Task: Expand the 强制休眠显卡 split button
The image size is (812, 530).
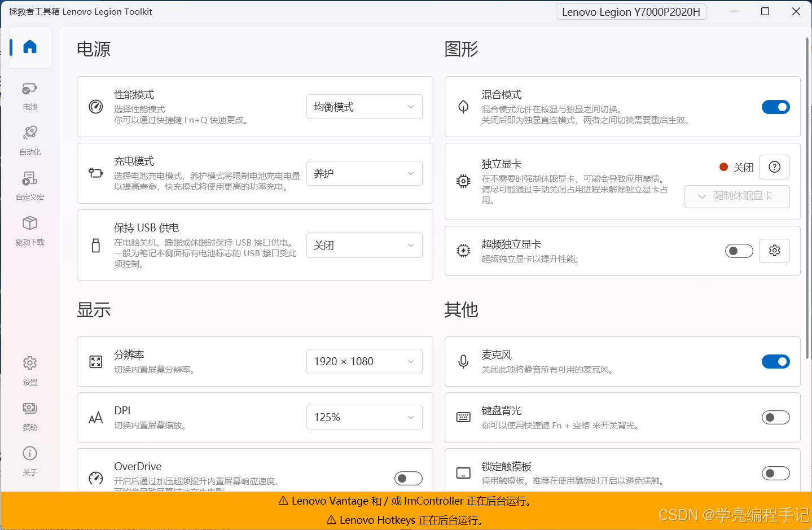Action: coord(737,196)
